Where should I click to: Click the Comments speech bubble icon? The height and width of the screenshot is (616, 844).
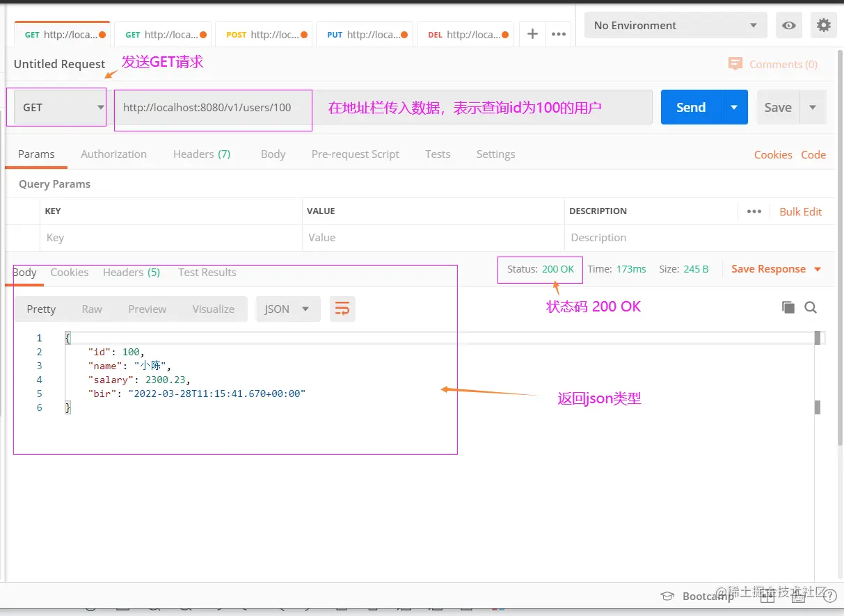(735, 64)
